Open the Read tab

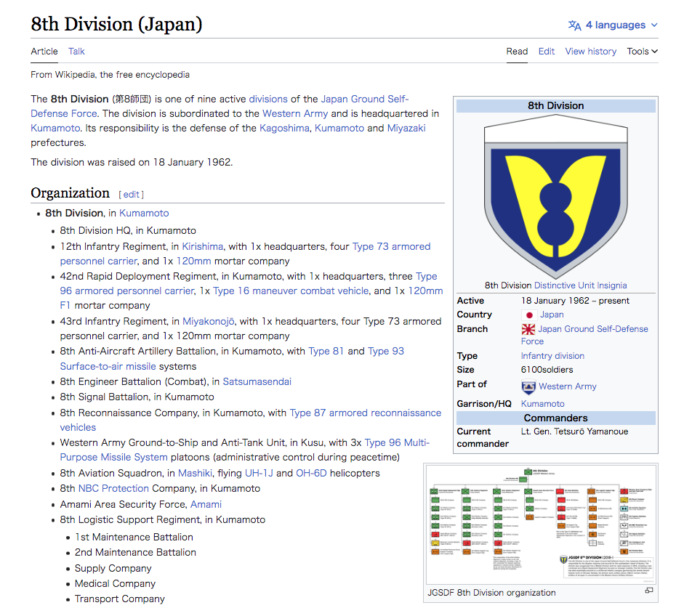(x=517, y=51)
